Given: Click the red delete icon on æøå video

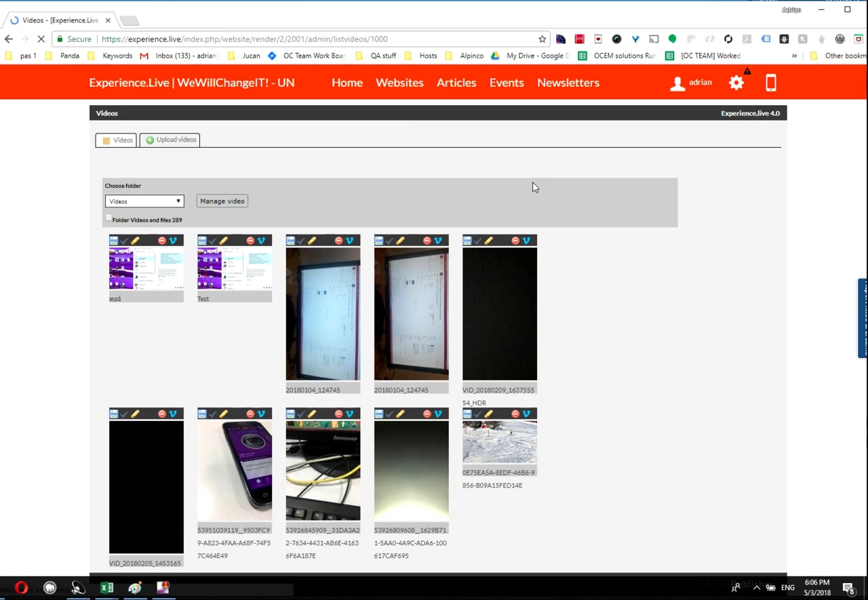Looking at the screenshot, I should point(162,241).
